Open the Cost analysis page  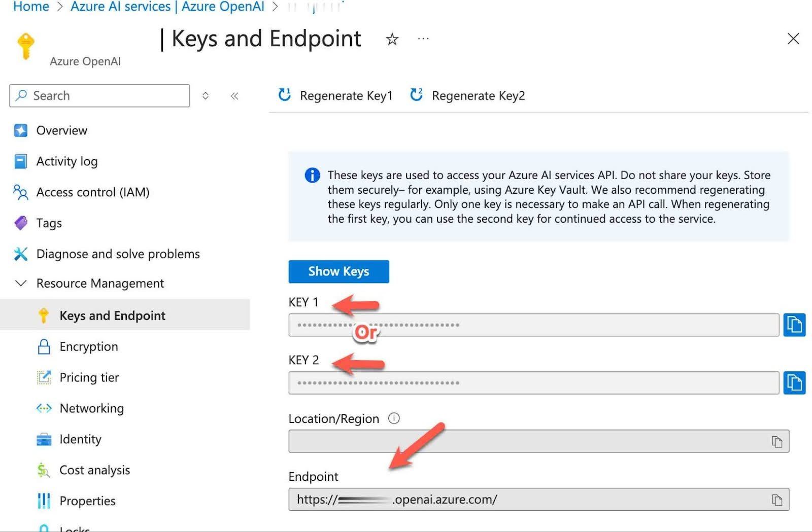94,470
